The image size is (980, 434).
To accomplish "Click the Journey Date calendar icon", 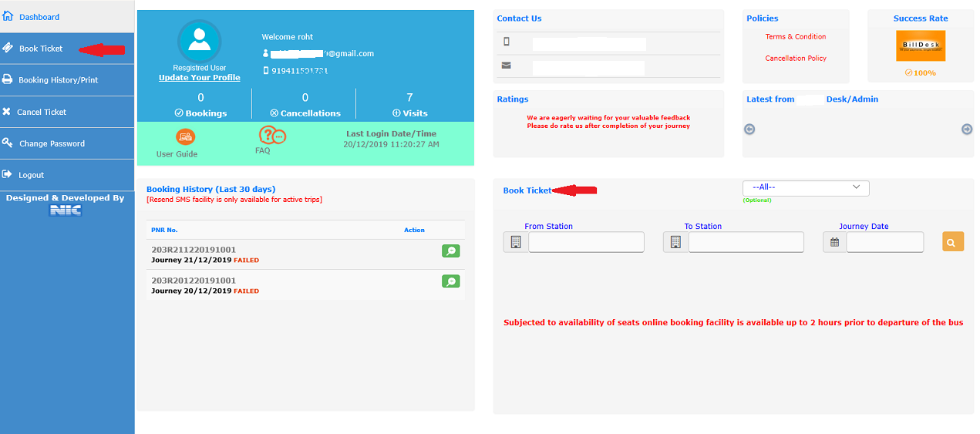I will [x=834, y=242].
